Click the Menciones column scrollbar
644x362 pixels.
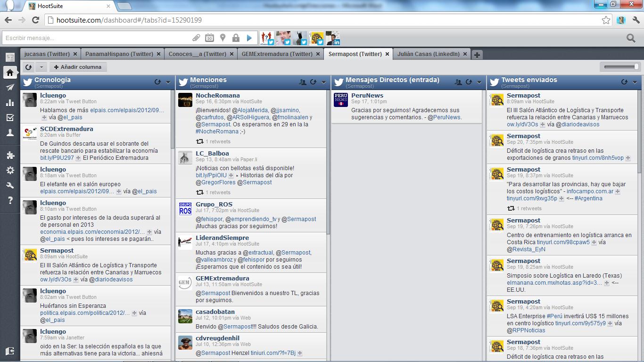[329, 161]
